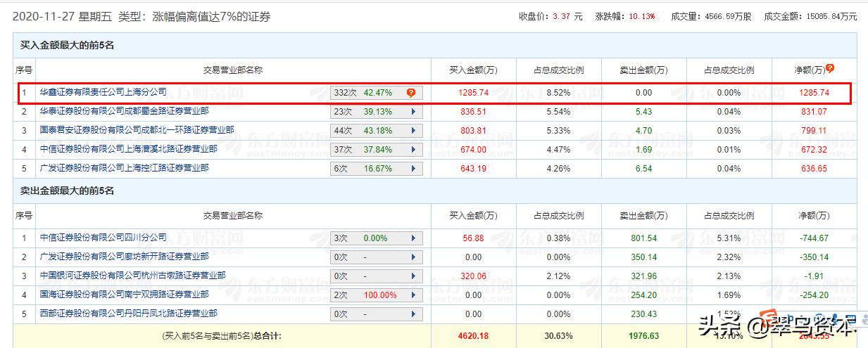Viewport: 868px width, 348px height.
Task: Open 华鑫证券有限责任公司上海分公司 link
Action: [x=103, y=91]
